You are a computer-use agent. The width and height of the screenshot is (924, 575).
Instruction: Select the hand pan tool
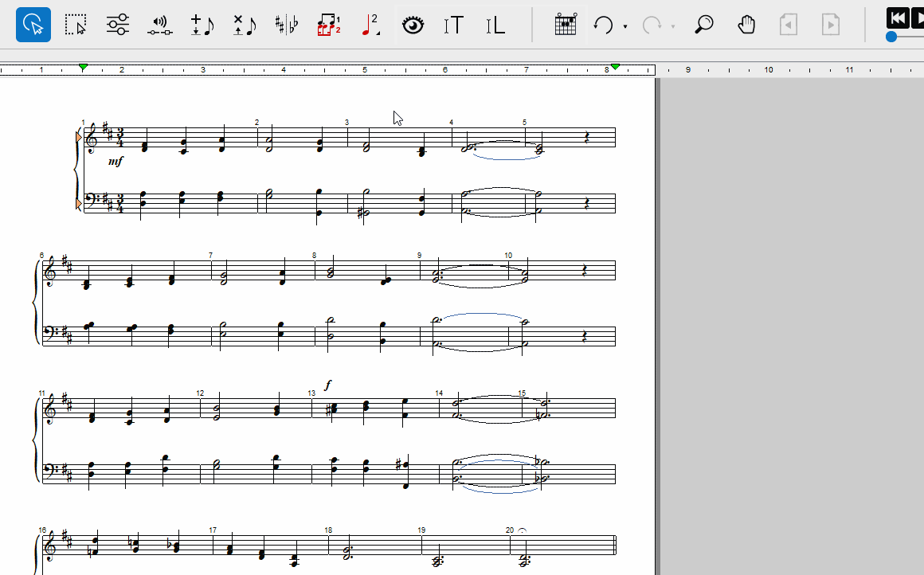746,25
